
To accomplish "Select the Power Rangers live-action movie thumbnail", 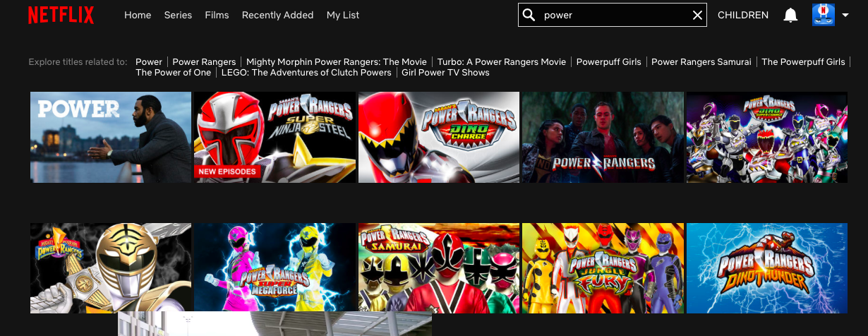I will [603, 137].
